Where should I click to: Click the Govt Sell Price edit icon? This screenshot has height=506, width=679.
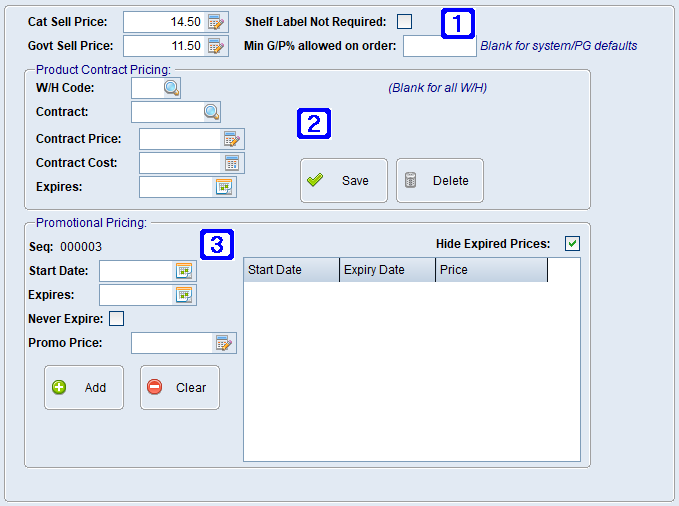(x=217, y=46)
